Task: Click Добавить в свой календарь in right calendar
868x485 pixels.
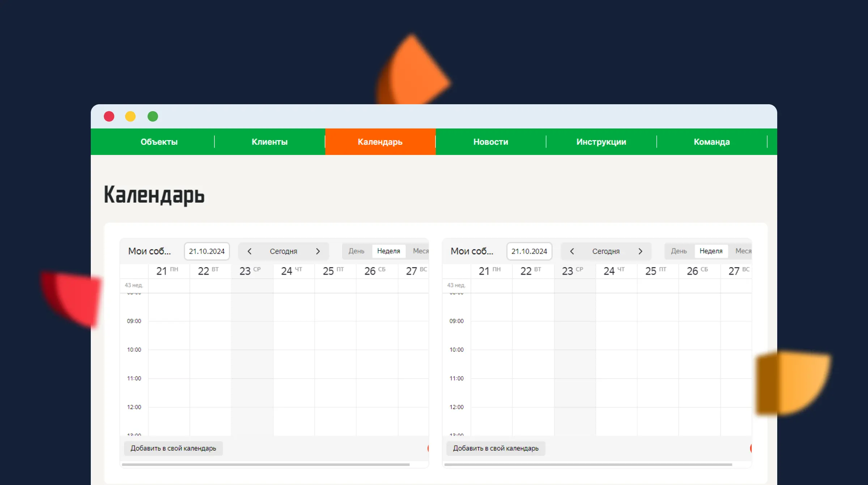Action: tap(495, 448)
